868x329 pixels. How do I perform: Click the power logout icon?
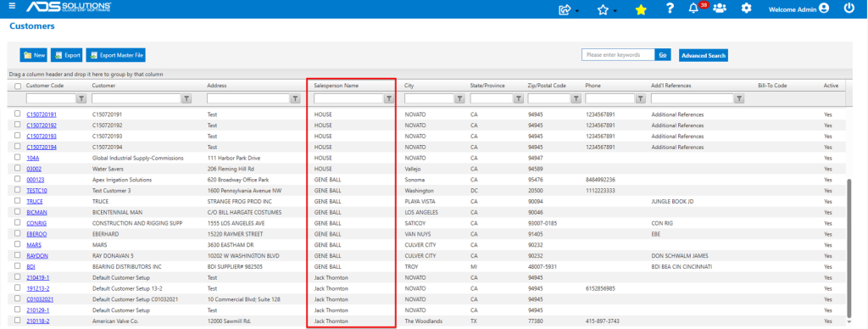(849, 8)
